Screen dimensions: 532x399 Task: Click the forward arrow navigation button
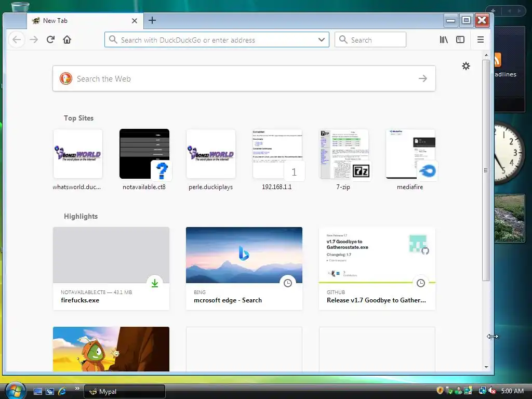(34, 39)
